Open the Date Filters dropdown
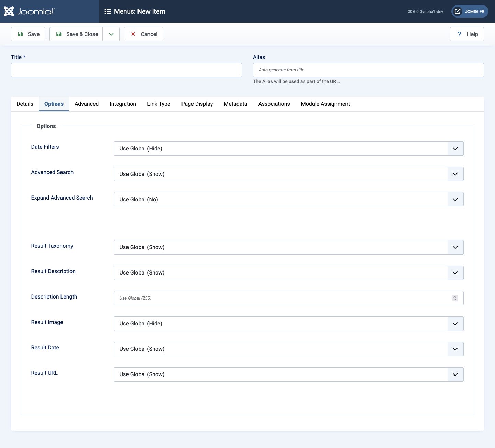 [x=289, y=148]
